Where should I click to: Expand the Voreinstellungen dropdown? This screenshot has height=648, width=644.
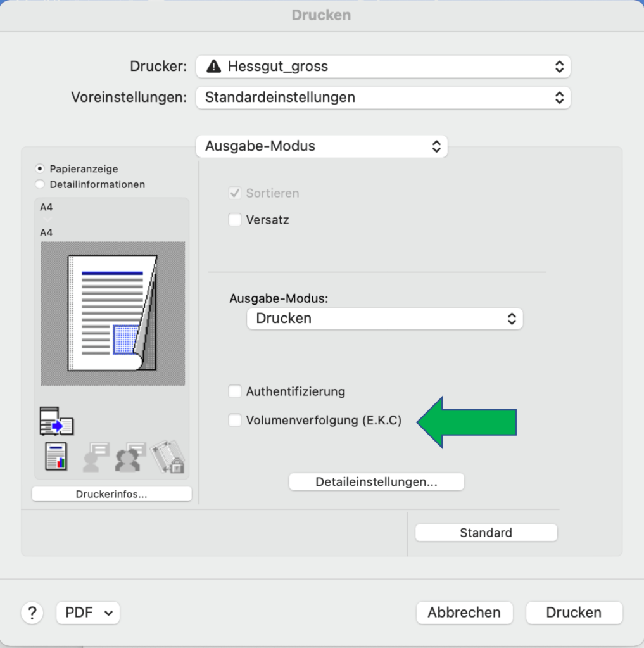[383, 98]
